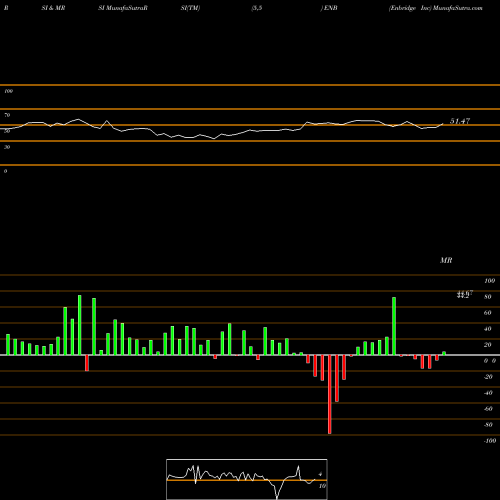500x500 pixels.
Task: Click the RSI axis label 30
Action: (7, 147)
